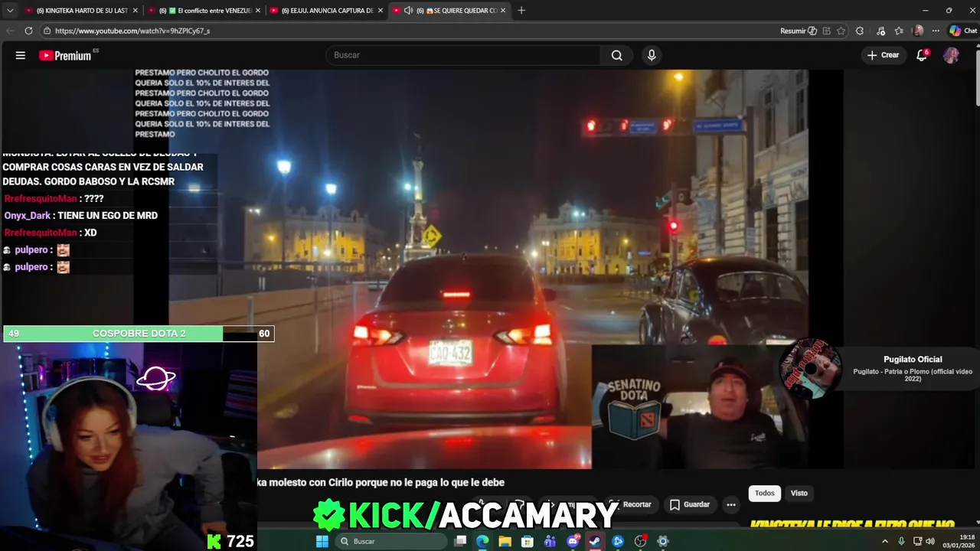Switch to El conflicto entre VENEZUELA tab
This screenshot has width=980, height=551.
point(205,11)
